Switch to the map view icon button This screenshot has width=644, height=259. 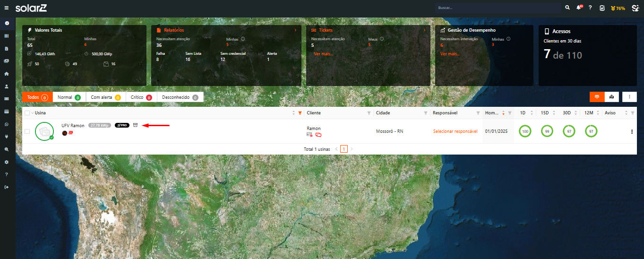click(611, 97)
